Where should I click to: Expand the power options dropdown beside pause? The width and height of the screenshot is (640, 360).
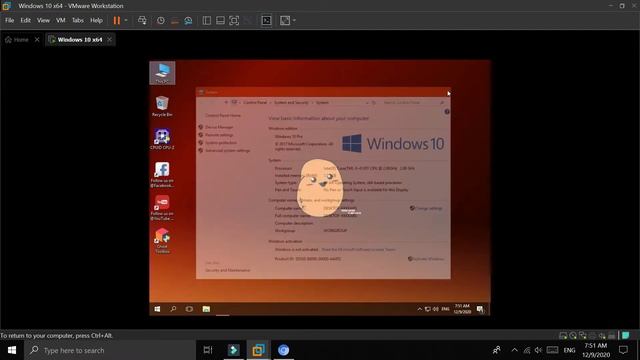[126, 20]
